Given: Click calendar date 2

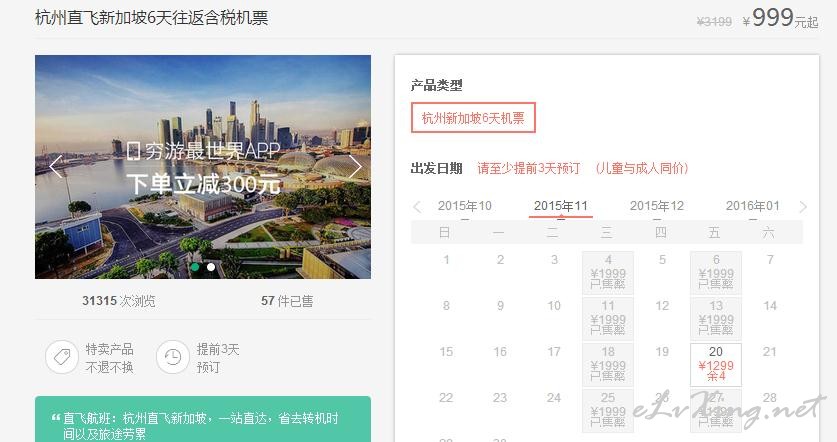Looking at the screenshot, I should point(500,260).
